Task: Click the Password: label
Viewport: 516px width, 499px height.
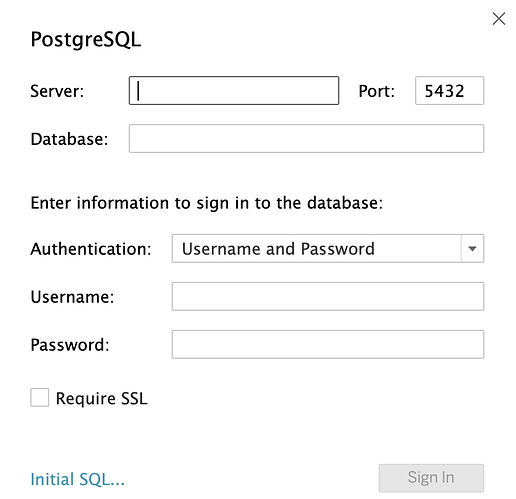Action: tap(70, 345)
